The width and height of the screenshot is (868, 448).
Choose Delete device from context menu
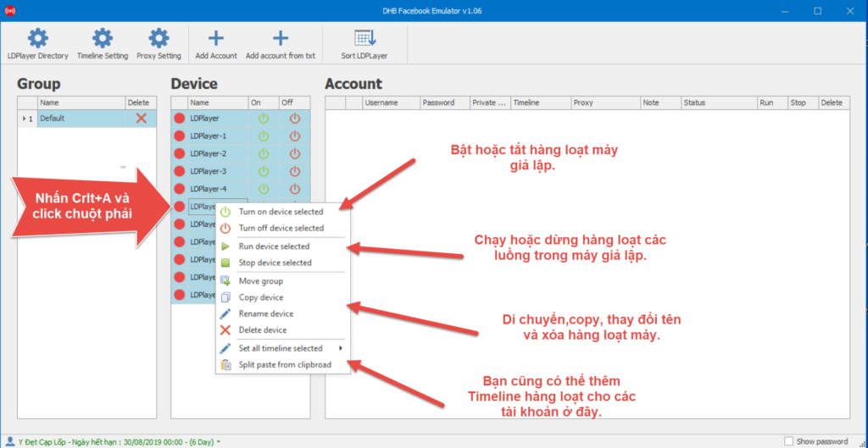point(283,330)
